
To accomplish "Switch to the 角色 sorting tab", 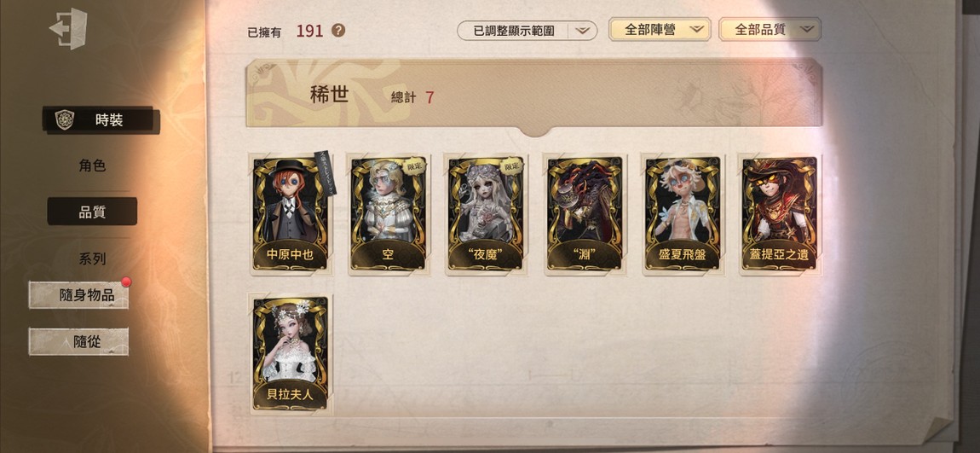I will (x=92, y=166).
